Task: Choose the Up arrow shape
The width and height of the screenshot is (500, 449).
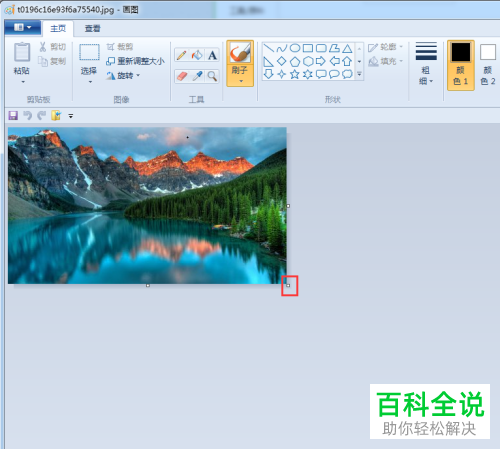Action: coord(347,61)
